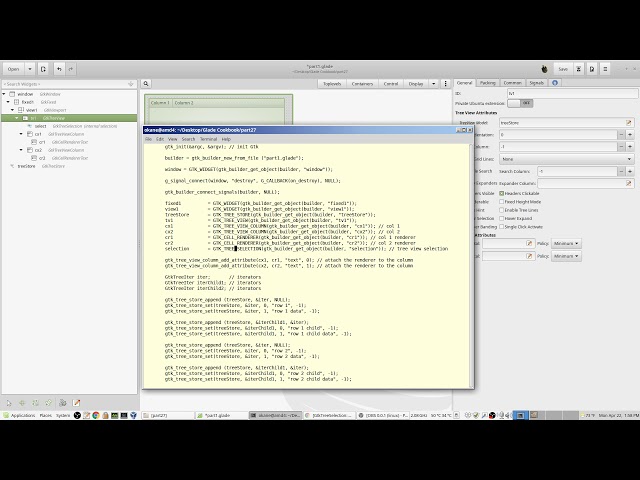Open the Toplevels widget palette
Image resolution: width=640 pixels, height=480 pixels.
tap(332, 84)
